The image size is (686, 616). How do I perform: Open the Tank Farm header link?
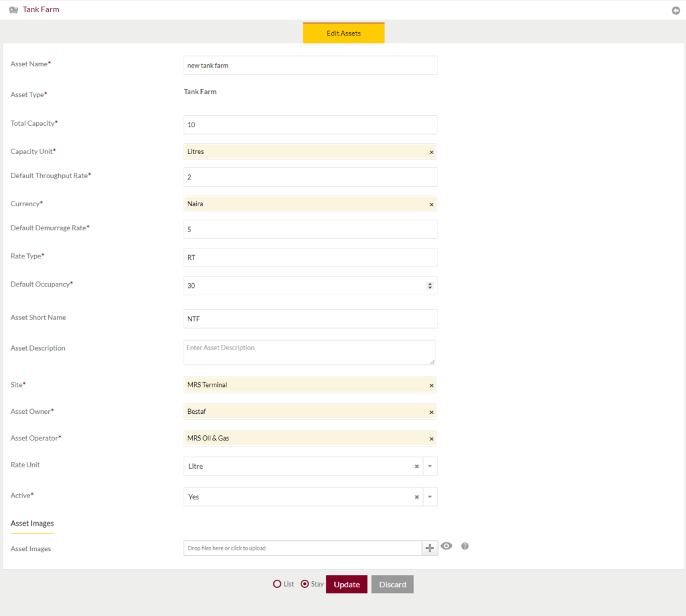coord(41,9)
